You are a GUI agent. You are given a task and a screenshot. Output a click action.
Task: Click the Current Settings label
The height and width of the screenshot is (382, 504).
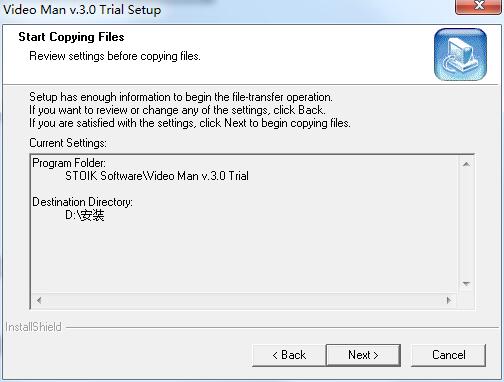click(68, 143)
